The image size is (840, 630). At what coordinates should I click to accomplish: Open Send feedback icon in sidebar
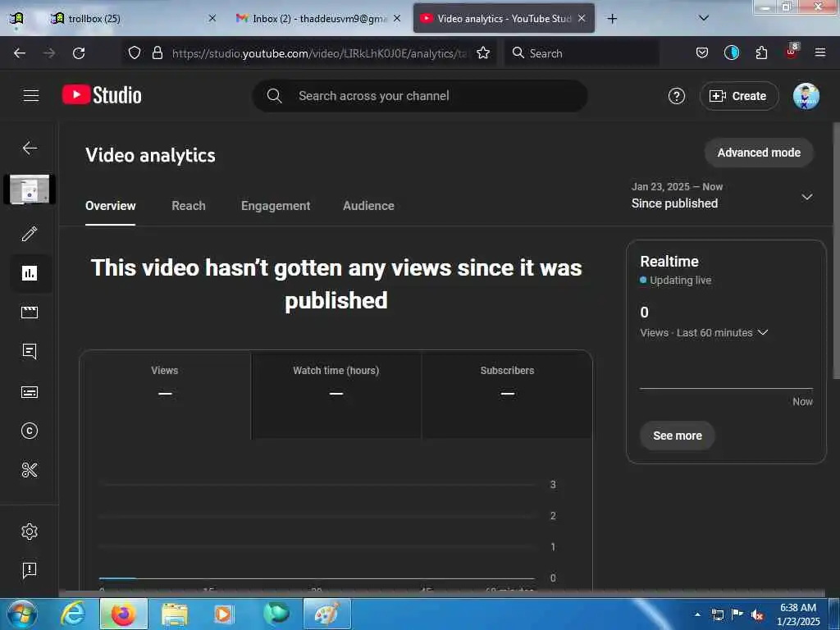30,570
